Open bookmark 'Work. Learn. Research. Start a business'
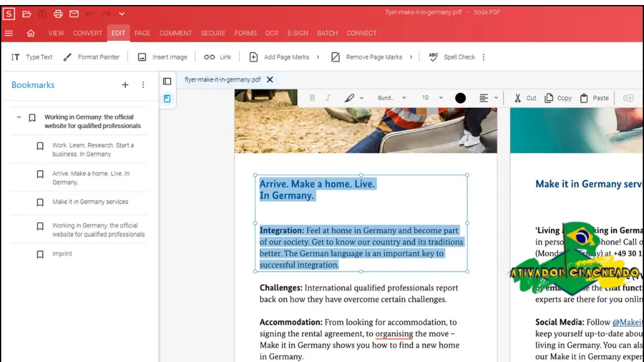This screenshot has height=362, width=644. [93, 150]
